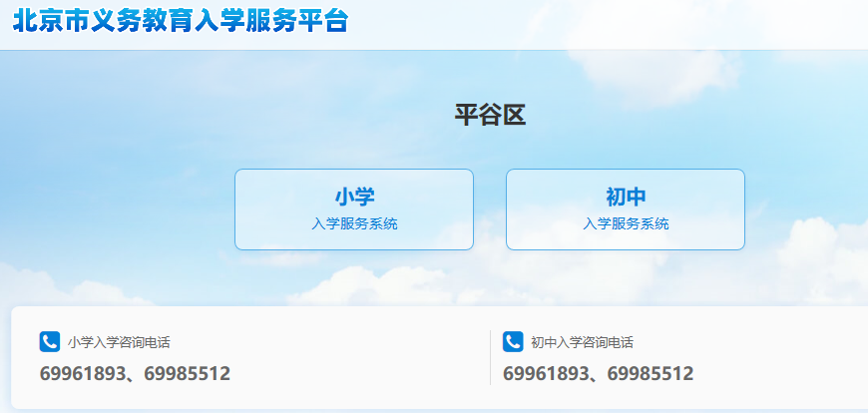Open the 初中 入学服务系统 card

coord(626,209)
